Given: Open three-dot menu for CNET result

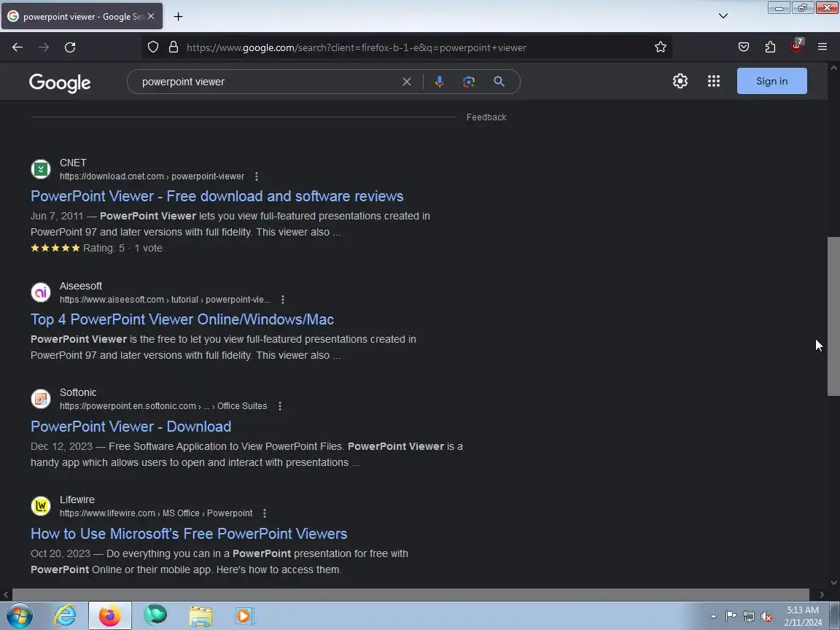Looking at the screenshot, I should click(257, 176).
